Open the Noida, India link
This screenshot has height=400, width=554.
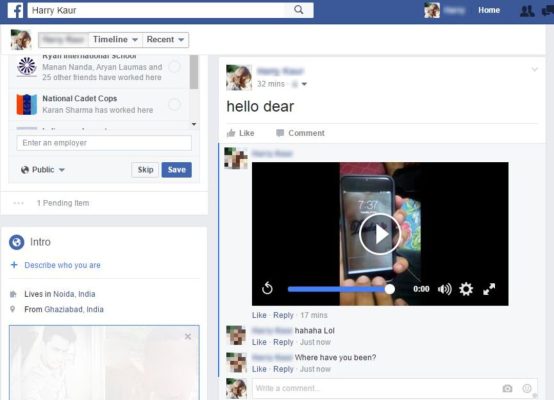point(74,294)
